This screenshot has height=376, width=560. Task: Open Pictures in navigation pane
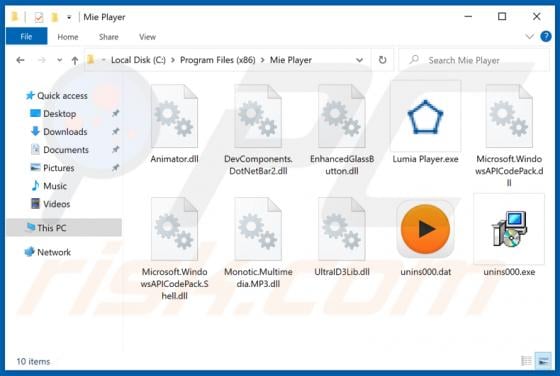point(52,167)
